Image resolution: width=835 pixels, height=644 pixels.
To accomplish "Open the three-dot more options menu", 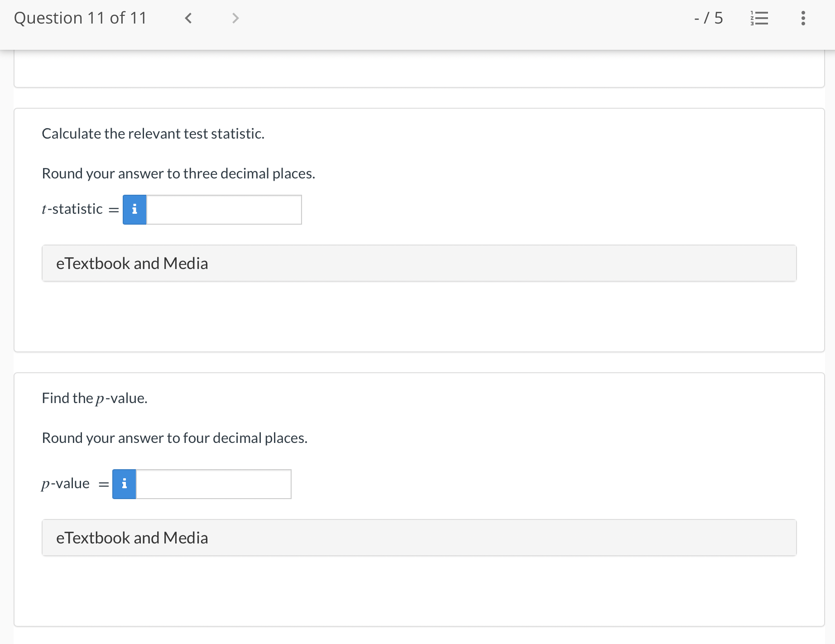I will tap(803, 18).
